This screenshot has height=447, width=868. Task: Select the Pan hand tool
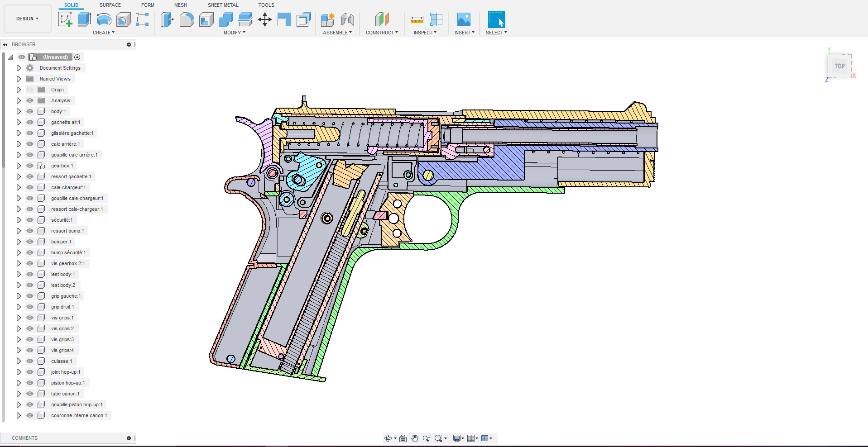click(415, 438)
